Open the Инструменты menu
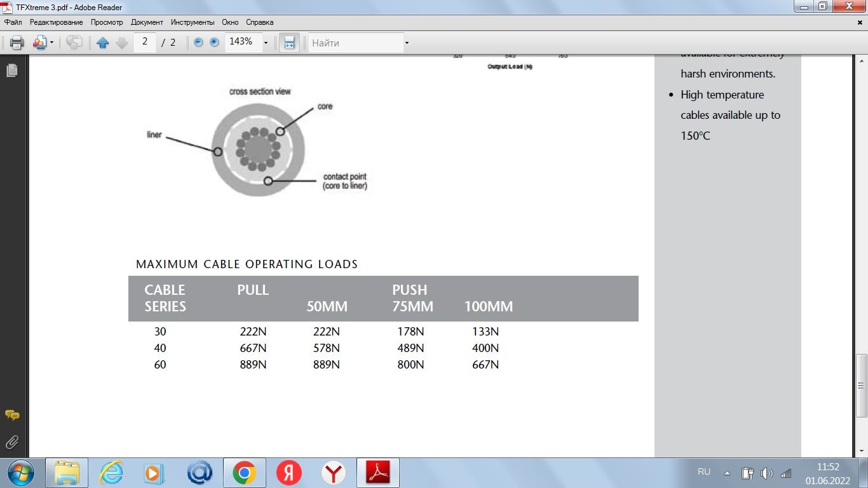Image resolution: width=868 pixels, height=488 pixels. (x=193, y=22)
